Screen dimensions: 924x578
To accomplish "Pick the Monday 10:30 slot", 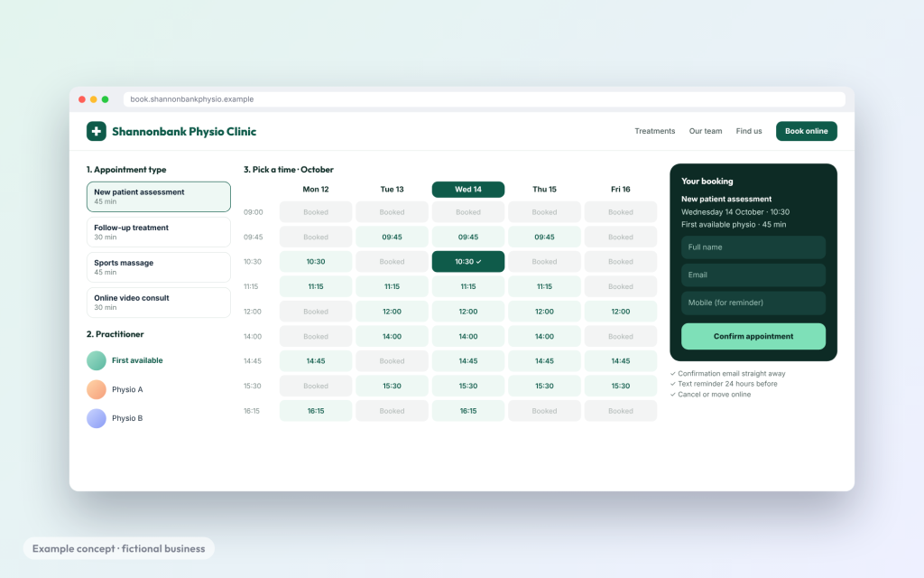I will coord(316,262).
